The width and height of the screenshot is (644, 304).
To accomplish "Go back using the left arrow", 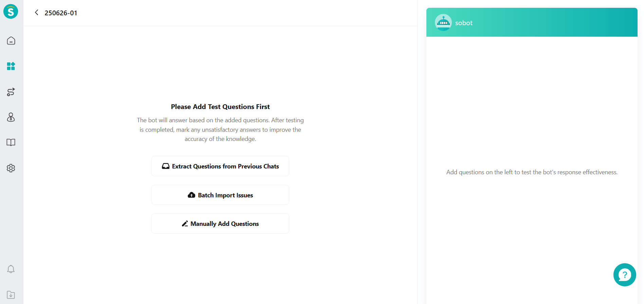I will click(x=37, y=13).
